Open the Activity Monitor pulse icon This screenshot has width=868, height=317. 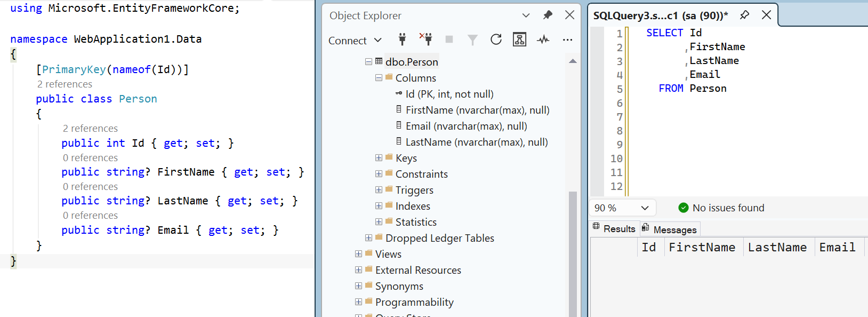[543, 39]
